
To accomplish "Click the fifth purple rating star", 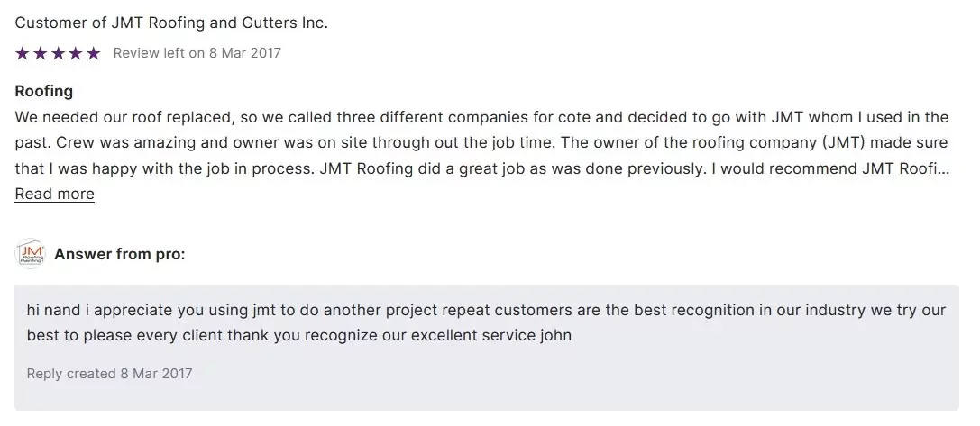I will click(x=93, y=53).
